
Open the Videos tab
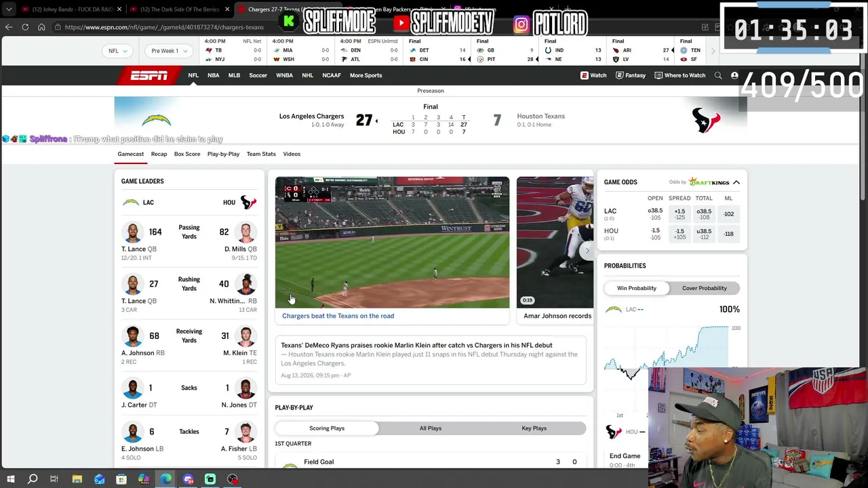point(292,154)
